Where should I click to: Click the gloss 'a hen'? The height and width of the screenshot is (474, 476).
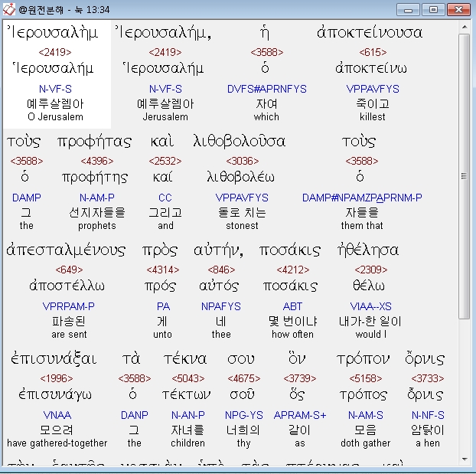coord(428,443)
